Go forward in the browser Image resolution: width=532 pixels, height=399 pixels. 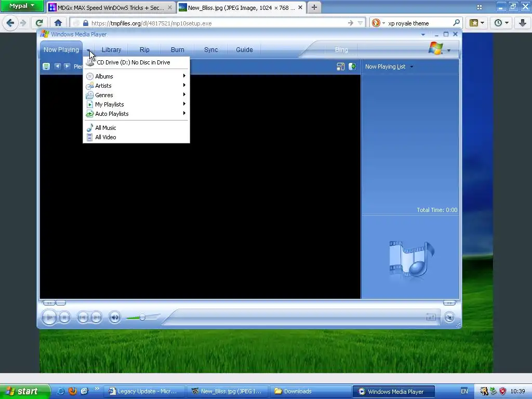point(23,23)
